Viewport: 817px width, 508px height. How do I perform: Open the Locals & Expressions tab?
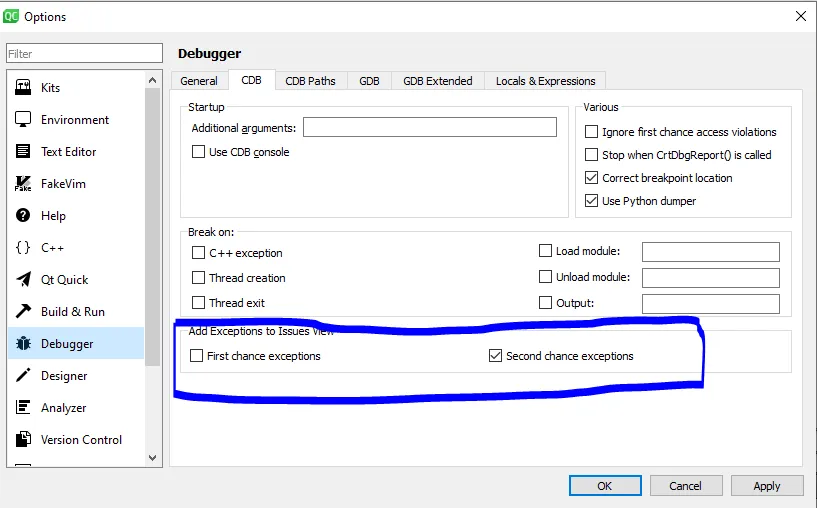click(x=545, y=81)
